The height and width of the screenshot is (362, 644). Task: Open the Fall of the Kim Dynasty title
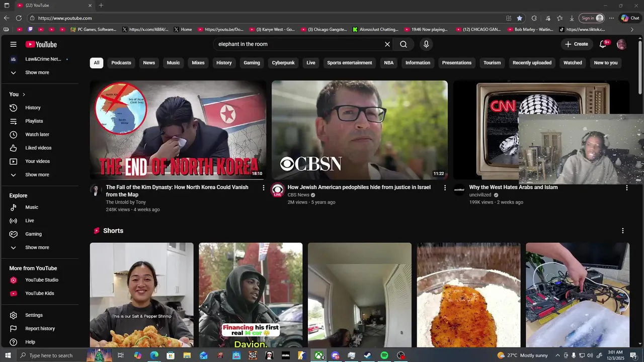click(177, 191)
